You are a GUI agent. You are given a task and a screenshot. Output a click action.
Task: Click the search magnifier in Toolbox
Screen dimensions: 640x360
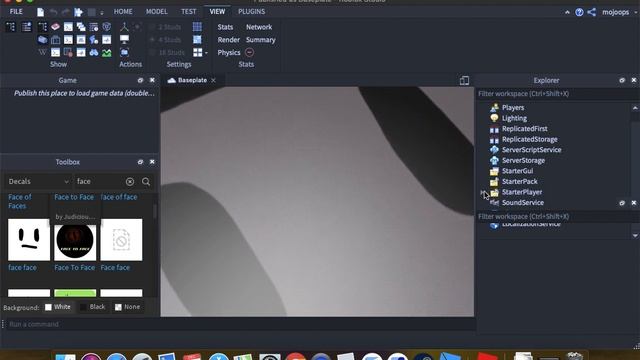click(x=146, y=182)
